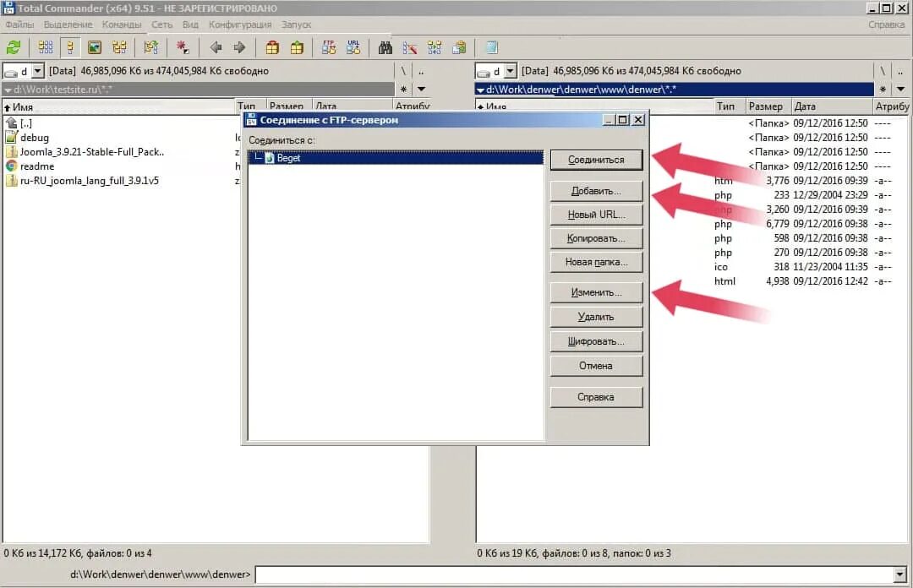This screenshot has width=913, height=588.
Task: Click the Удалить button
Action: [x=596, y=318]
